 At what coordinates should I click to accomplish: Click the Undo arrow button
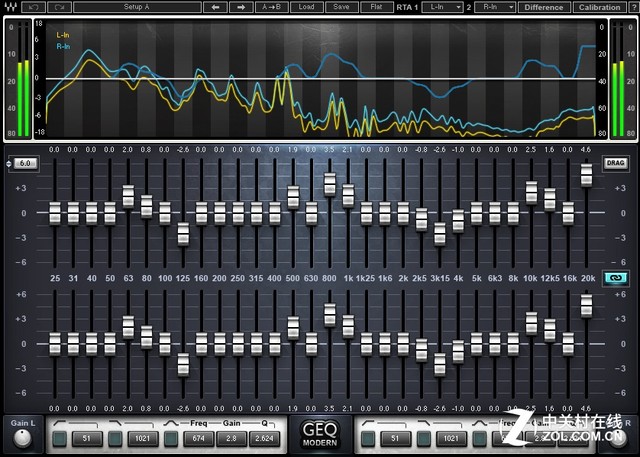coord(33,7)
